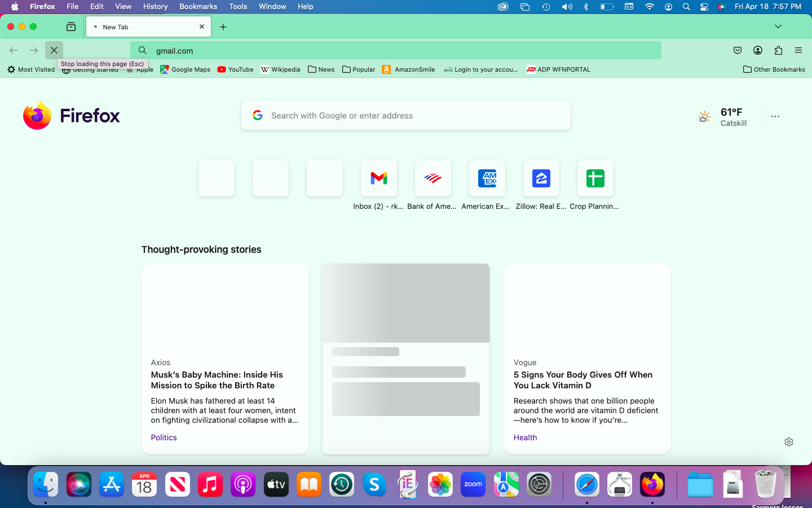Open the YouTube bookmark

[235, 69]
